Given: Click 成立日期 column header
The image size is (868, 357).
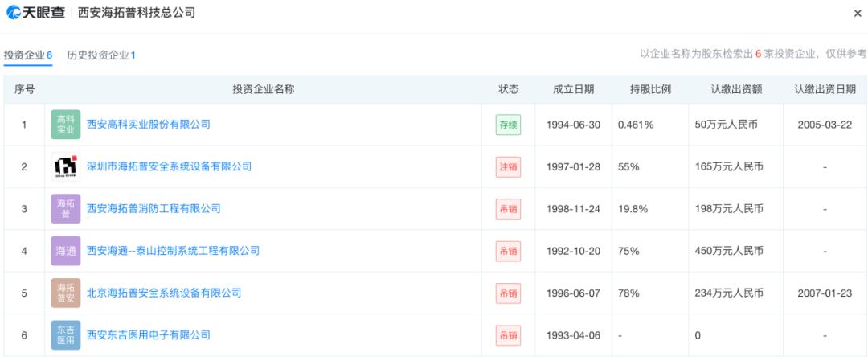Looking at the screenshot, I should (x=573, y=89).
